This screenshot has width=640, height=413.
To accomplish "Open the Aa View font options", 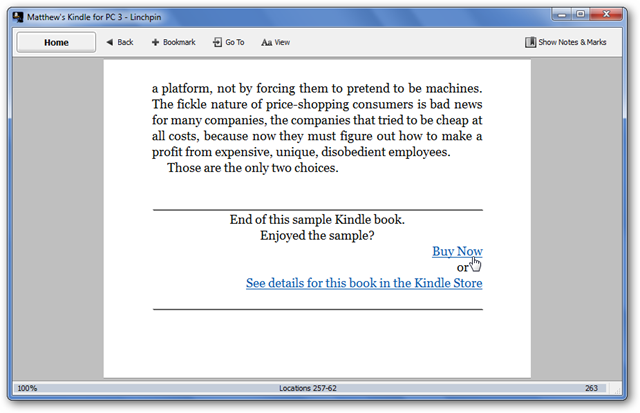I will (x=276, y=42).
